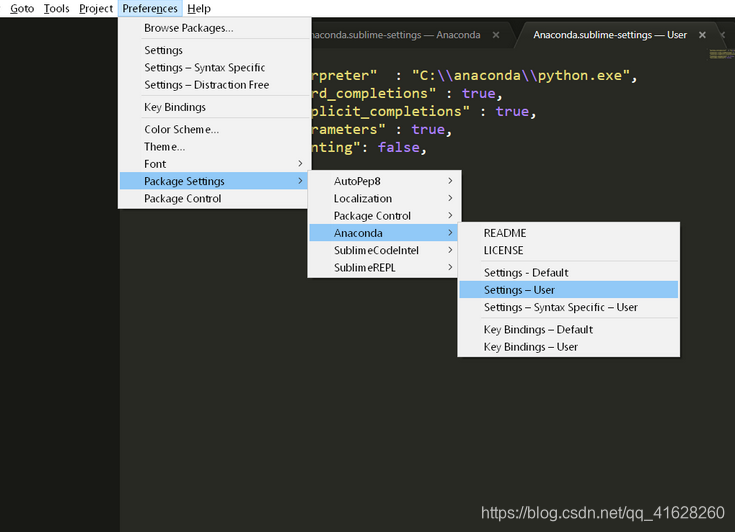Switch to Anaconda.sublime-settings — Anaconda tab
The width and height of the screenshot is (735, 532).
396,35
